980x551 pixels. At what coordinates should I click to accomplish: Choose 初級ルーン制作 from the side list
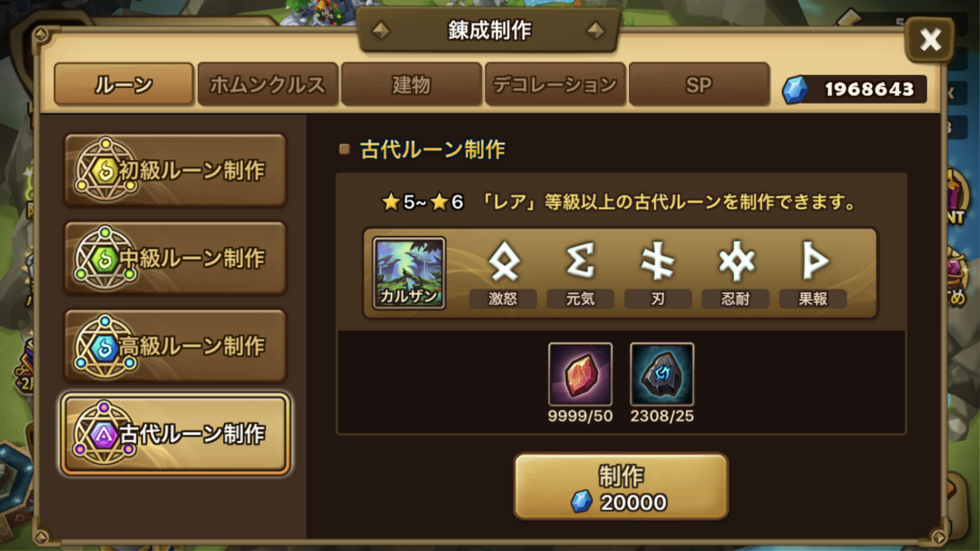pos(175,170)
